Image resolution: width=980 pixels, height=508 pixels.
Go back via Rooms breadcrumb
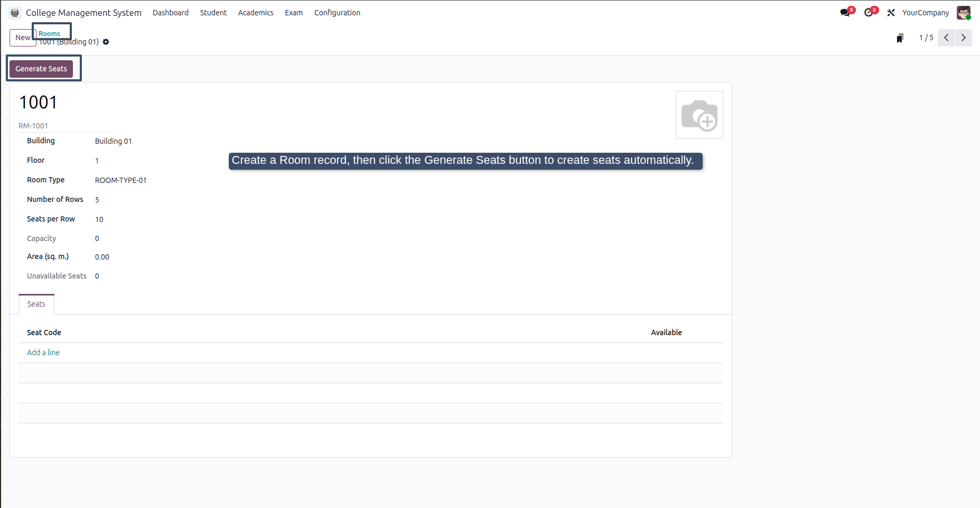[49, 33]
